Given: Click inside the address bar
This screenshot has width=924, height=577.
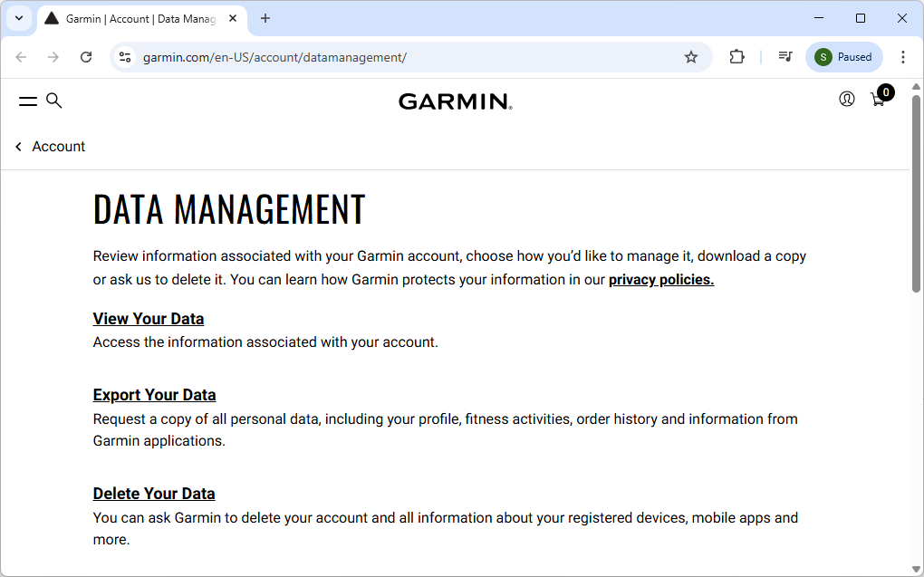Looking at the screenshot, I should [362, 56].
